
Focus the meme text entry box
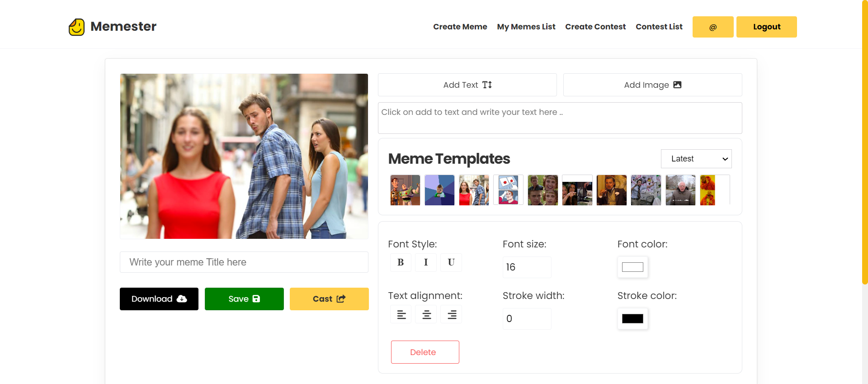click(x=560, y=118)
